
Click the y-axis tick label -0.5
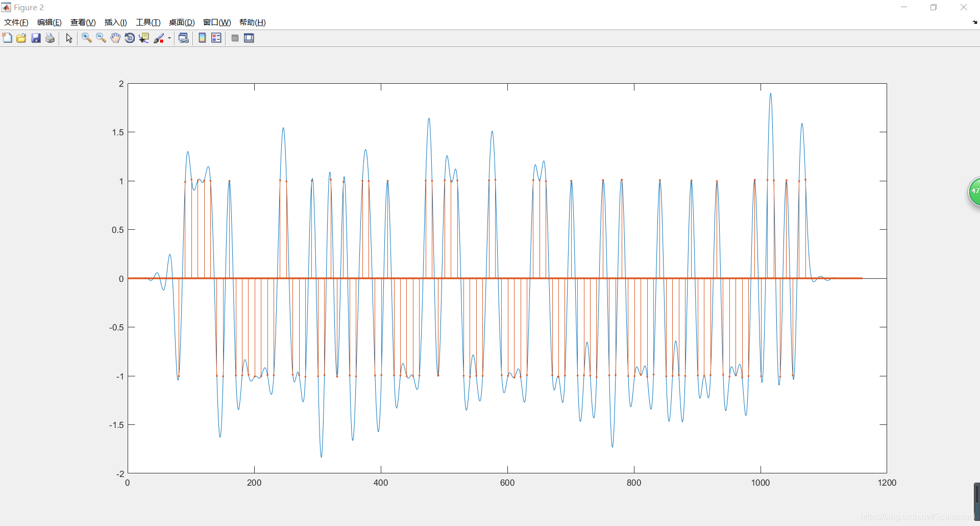click(x=116, y=327)
